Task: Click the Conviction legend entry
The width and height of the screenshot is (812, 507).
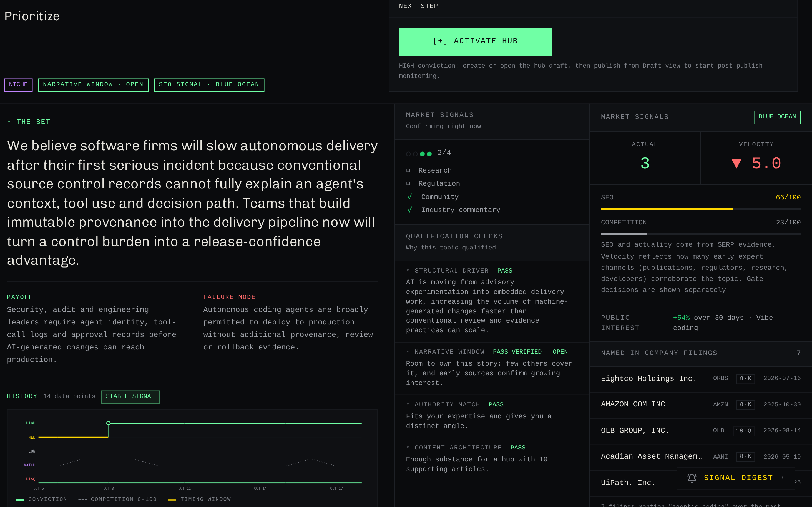Action: (x=42, y=499)
